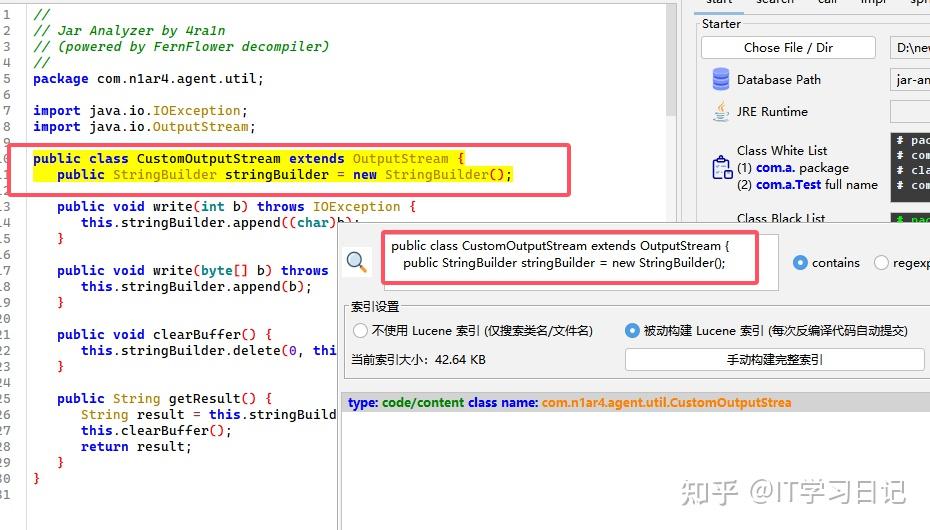Click the Chose File / Dir button

tap(788, 47)
